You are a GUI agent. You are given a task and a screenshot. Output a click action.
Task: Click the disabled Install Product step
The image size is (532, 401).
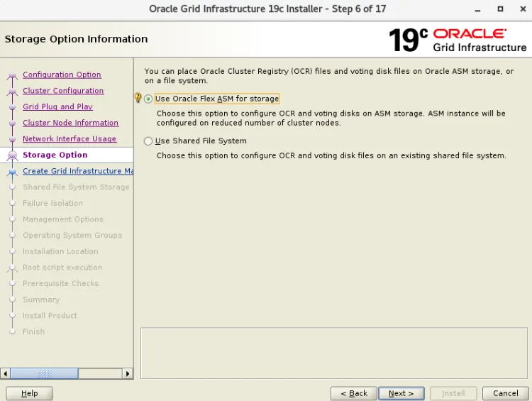click(50, 315)
